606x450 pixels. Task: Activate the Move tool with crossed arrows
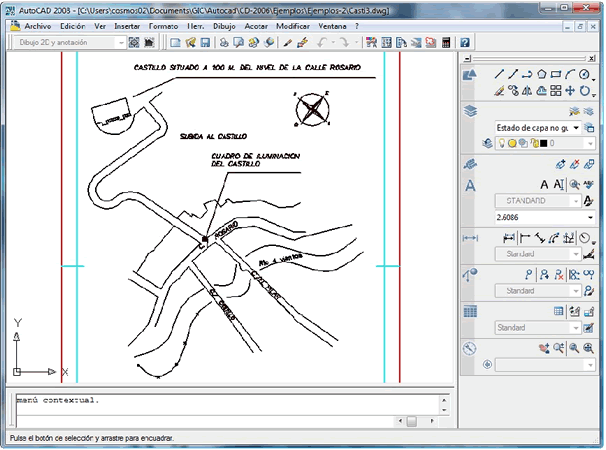[569, 91]
